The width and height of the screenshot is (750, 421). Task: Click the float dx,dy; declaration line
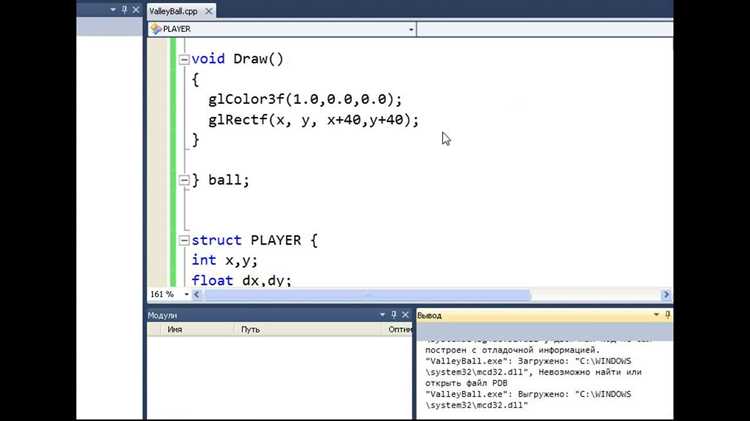(242, 280)
